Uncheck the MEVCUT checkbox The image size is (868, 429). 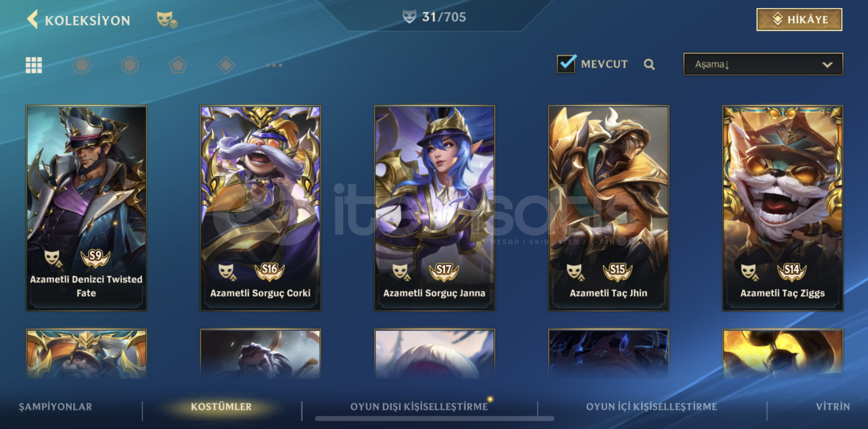(566, 64)
